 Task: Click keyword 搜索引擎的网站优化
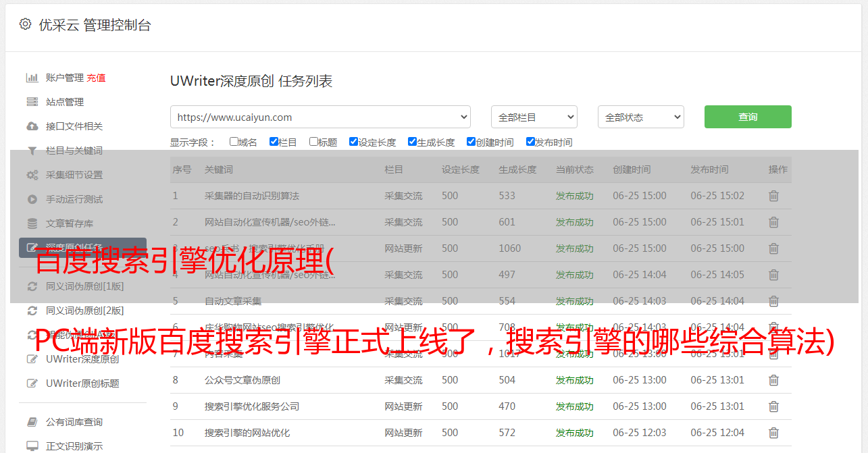click(x=247, y=433)
